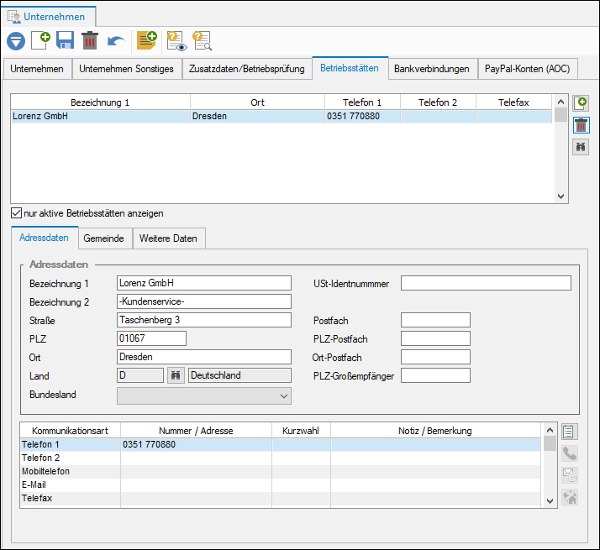
Task: Sort by Ort column header
Action: click(257, 103)
